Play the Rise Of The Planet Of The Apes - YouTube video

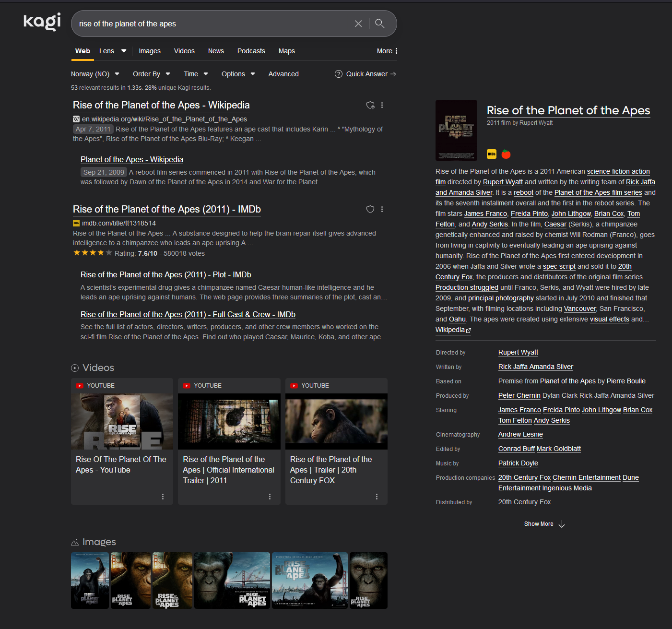[122, 422]
